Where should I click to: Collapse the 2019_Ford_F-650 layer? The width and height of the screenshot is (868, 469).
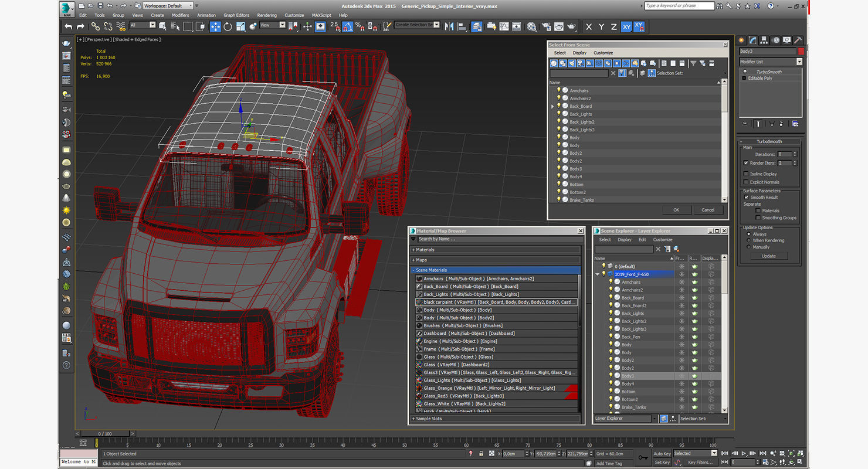pos(597,274)
